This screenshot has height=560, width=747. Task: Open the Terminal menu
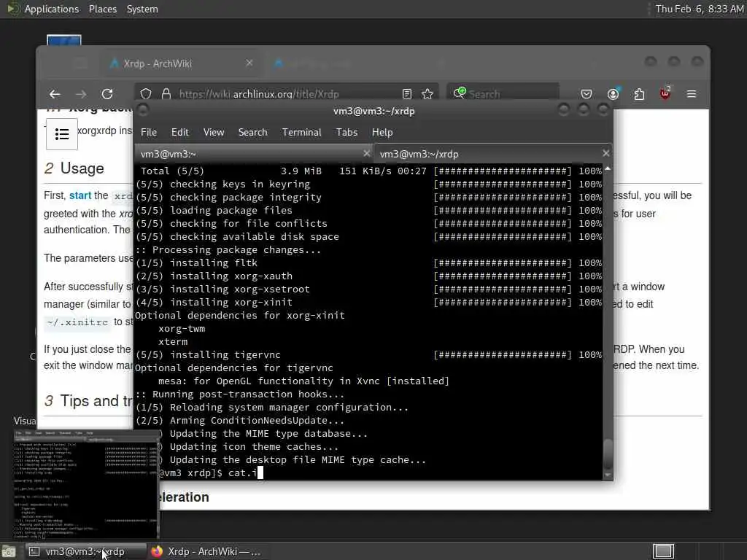point(301,133)
